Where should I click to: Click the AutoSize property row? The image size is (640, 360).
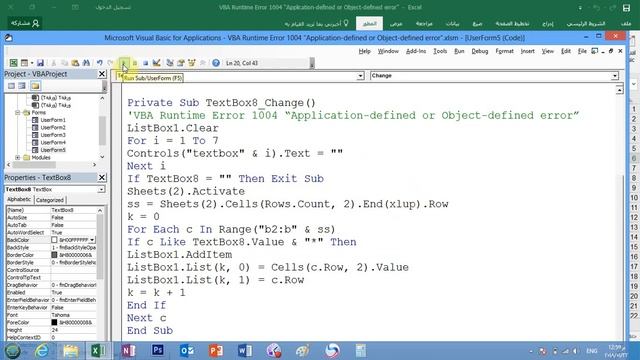click(51, 218)
